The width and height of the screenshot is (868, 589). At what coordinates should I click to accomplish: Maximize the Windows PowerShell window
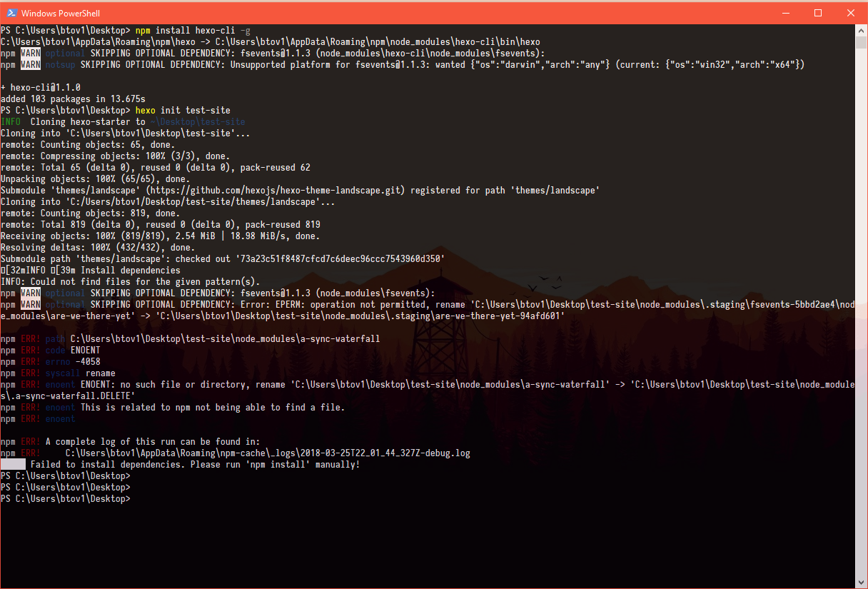coord(819,13)
